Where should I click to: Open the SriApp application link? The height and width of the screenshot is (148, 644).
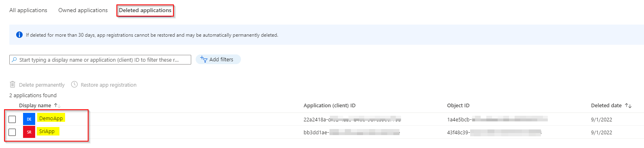(x=47, y=131)
